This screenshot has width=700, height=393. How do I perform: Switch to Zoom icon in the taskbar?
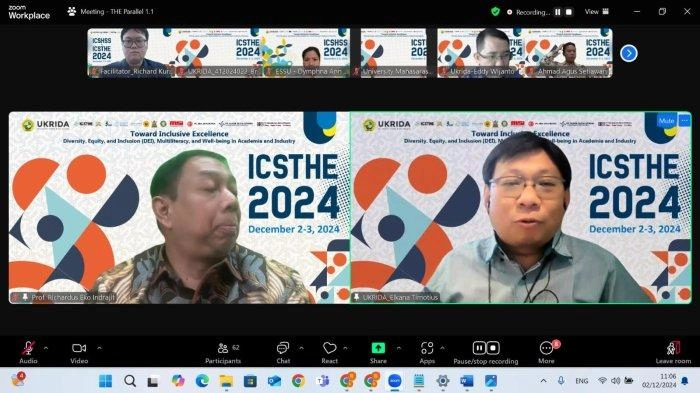pyautogui.click(x=395, y=381)
